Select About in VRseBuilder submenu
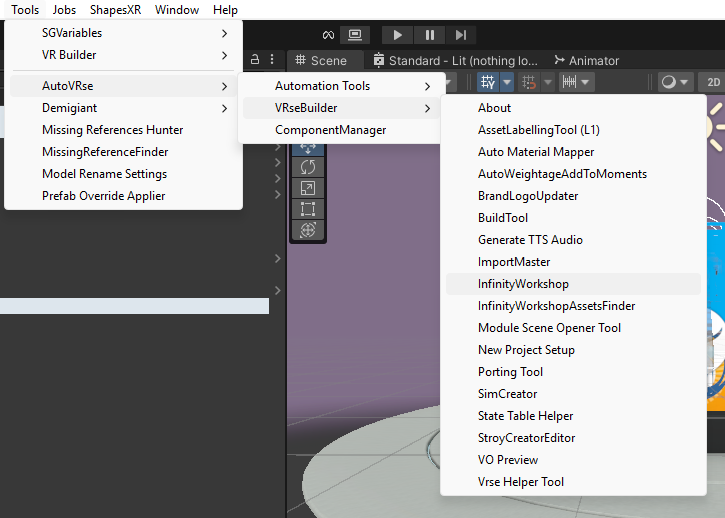This screenshot has height=518, width=725. (573, 108)
